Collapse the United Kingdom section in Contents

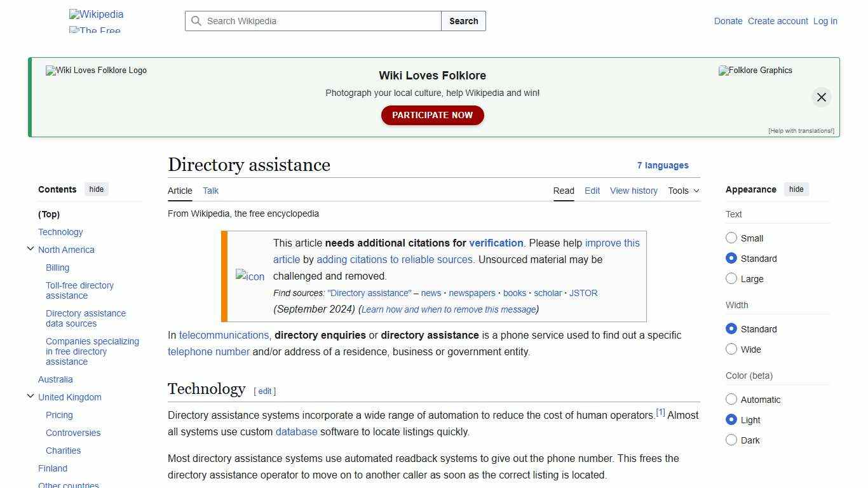(x=31, y=396)
